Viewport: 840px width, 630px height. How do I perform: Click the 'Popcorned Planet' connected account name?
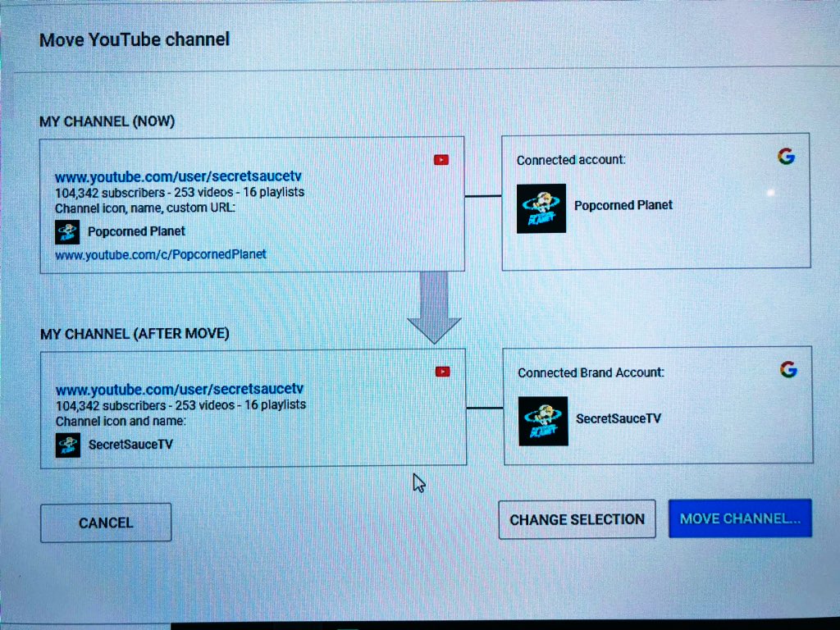coord(623,205)
